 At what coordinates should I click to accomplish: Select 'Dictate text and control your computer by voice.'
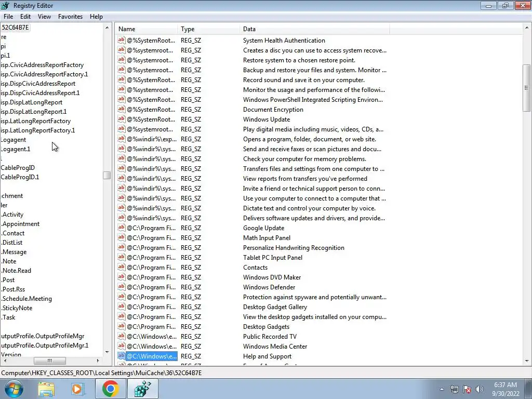310,208
